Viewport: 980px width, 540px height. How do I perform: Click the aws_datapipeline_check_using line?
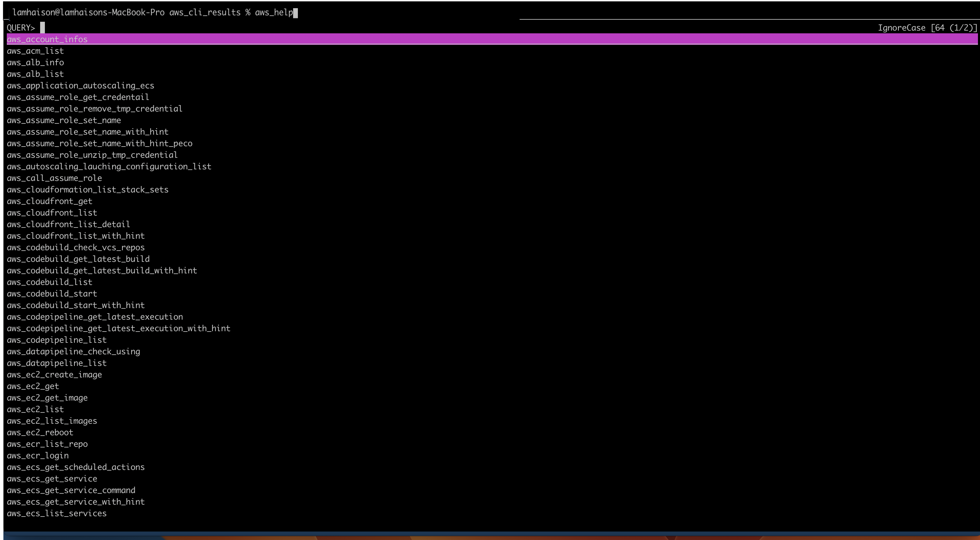coord(73,352)
